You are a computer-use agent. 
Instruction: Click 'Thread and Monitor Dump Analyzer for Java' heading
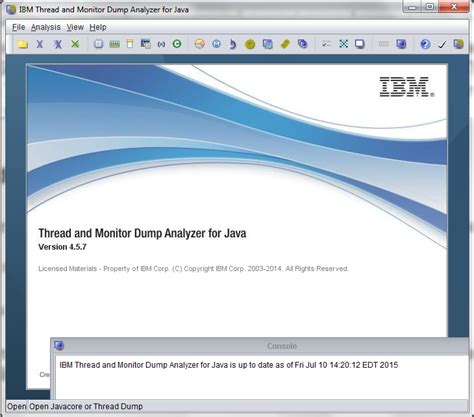pyautogui.click(x=142, y=233)
